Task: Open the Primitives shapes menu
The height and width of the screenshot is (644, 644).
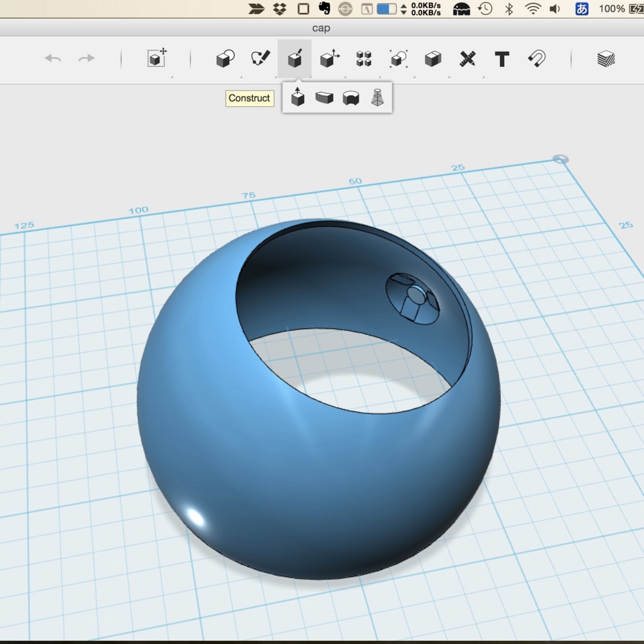Action: coord(225,59)
